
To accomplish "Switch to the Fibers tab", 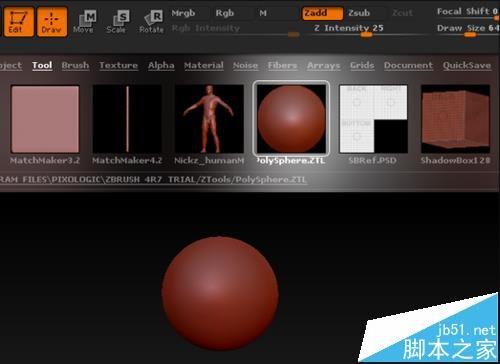I will coord(282,65).
